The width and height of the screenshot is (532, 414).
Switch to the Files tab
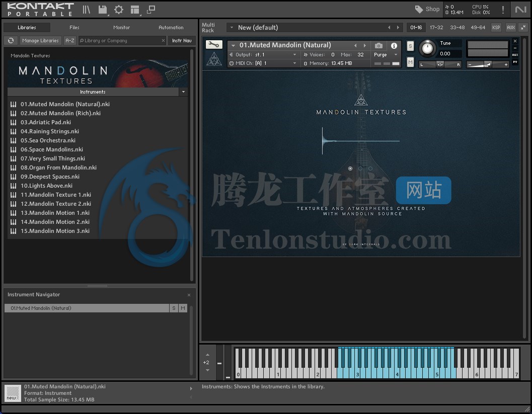(74, 28)
